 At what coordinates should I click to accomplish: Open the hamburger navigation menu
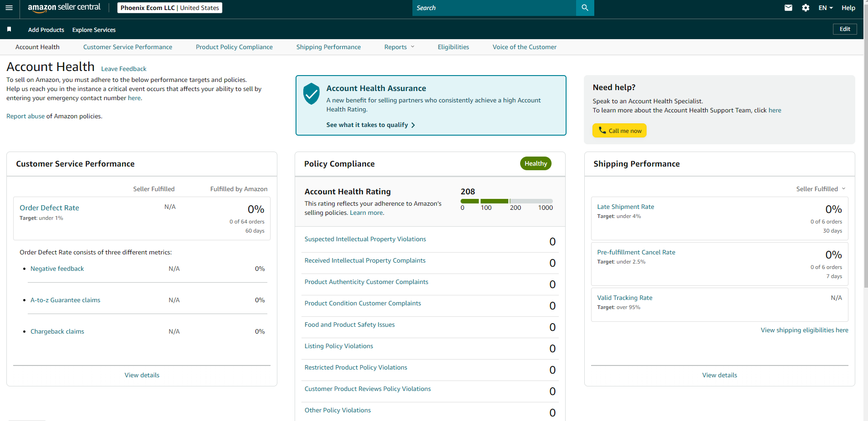tap(9, 8)
